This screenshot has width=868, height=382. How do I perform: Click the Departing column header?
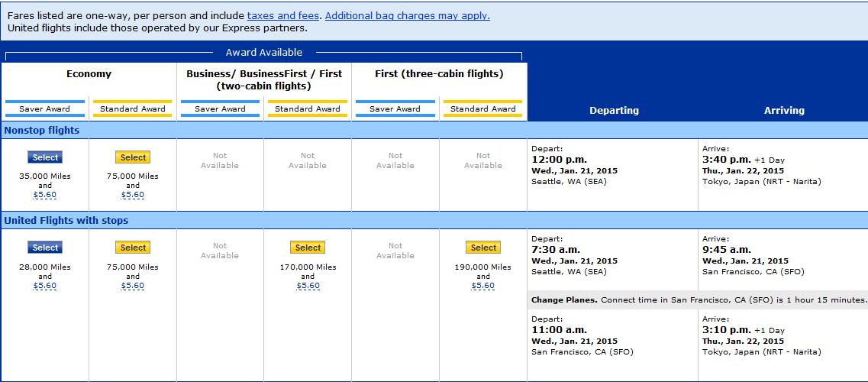[x=614, y=111]
